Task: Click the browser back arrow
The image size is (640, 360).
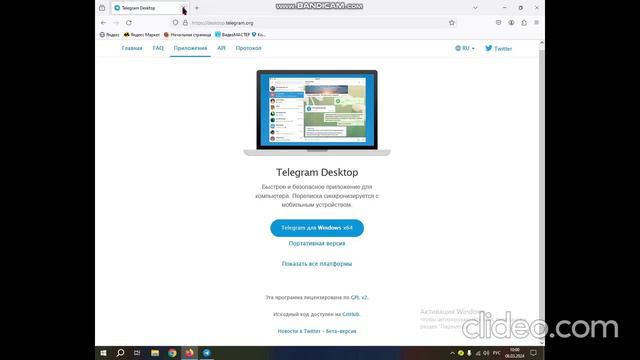Action: (103, 23)
